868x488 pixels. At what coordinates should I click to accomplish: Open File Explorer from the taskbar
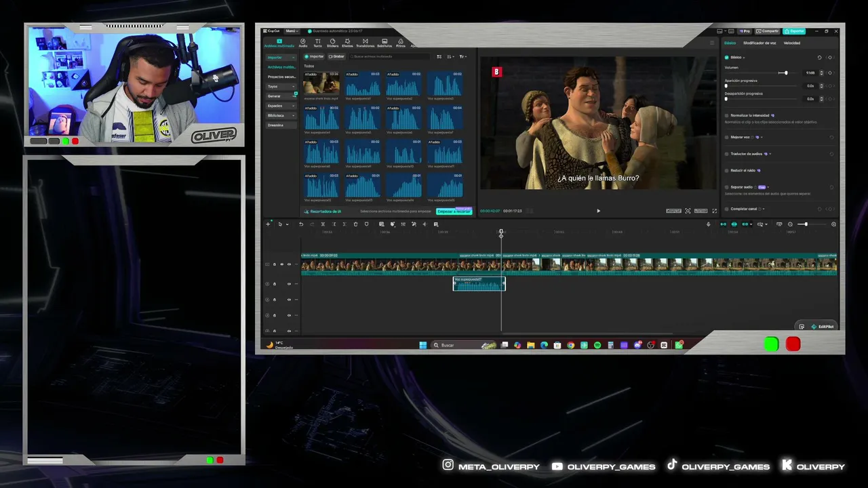point(531,345)
